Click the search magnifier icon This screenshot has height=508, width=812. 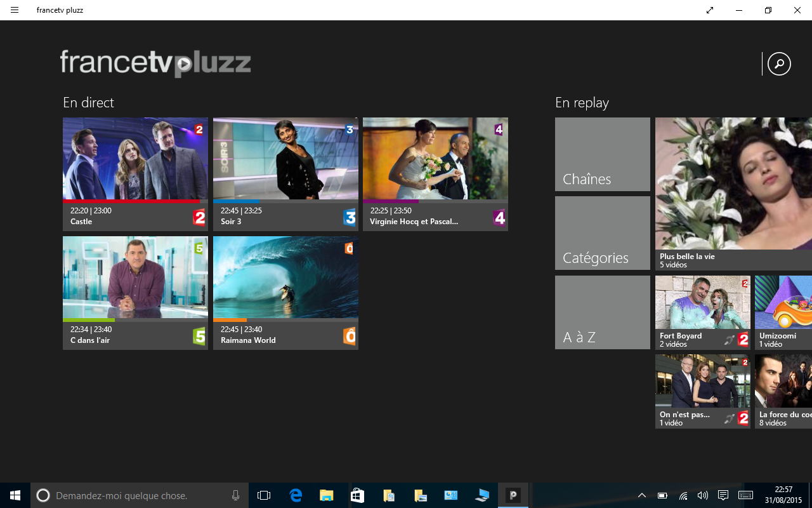click(779, 63)
